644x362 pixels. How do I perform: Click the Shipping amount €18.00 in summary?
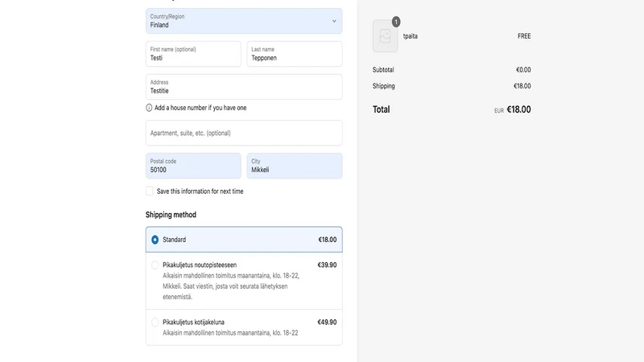(x=522, y=86)
